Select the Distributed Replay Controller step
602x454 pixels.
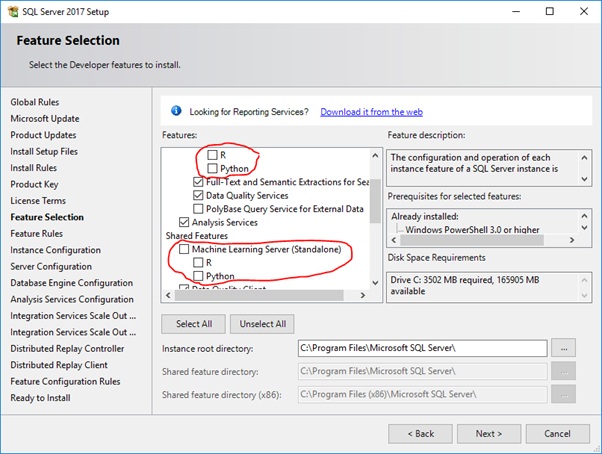(x=67, y=348)
